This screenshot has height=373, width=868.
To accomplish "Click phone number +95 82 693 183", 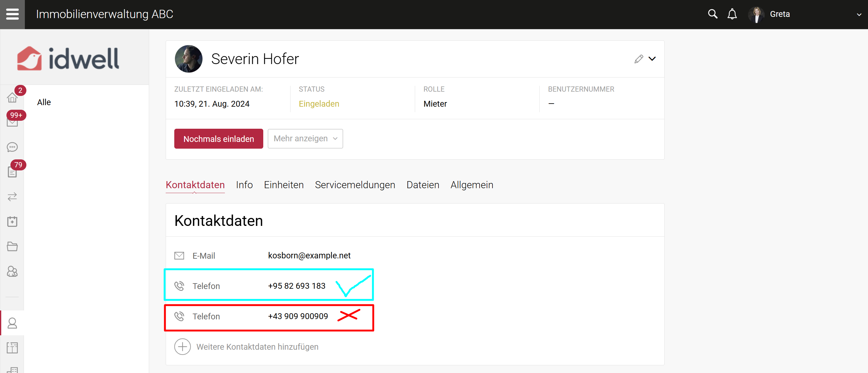I will pyautogui.click(x=296, y=286).
